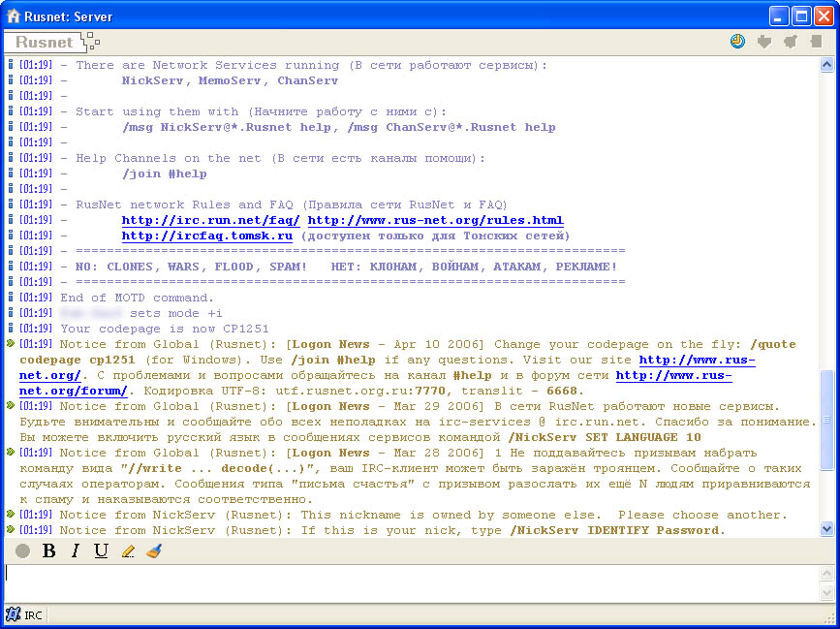The image size is (840, 629).
Task: Click the yellow highlighter pencil icon
Action: tap(128, 550)
